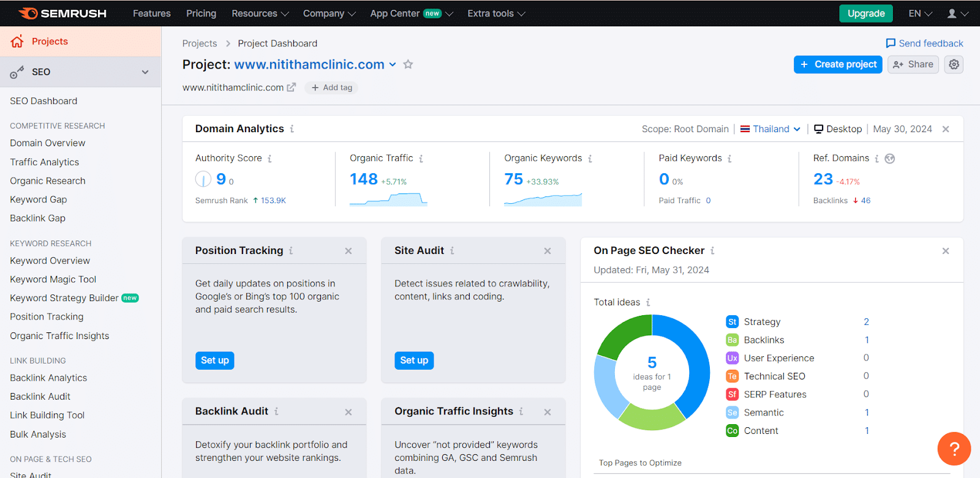Show the Organic Keywords info icon
The width and height of the screenshot is (980, 478).
(590, 159)
